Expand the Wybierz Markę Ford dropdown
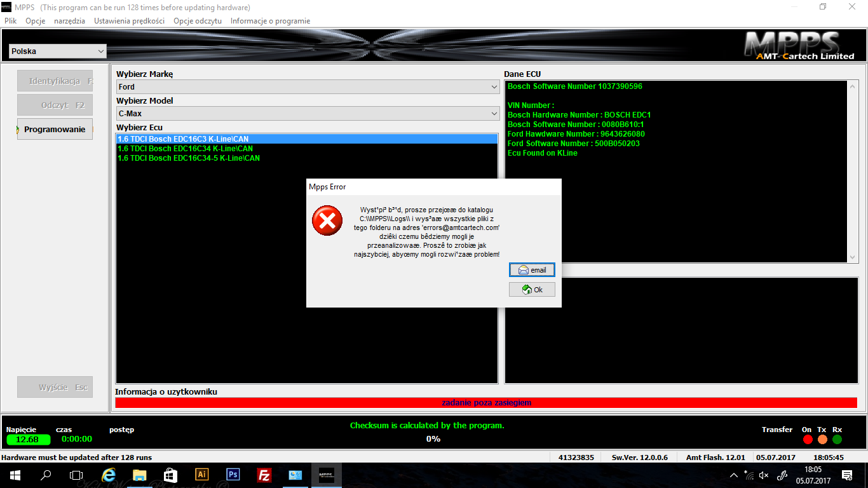The height and width of the screenshot is (488, 868). [308, 87]
